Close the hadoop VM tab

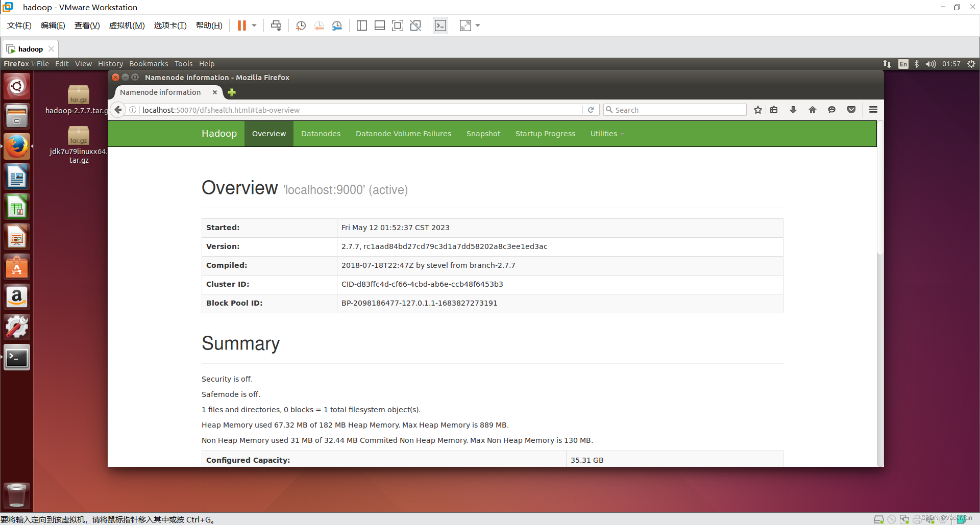coord(51,49)
